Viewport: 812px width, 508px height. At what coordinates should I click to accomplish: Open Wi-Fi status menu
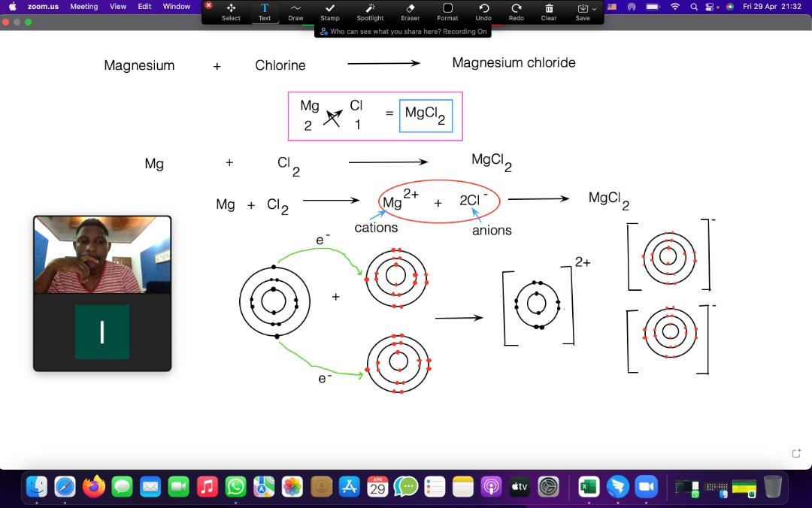coord(674,7)
